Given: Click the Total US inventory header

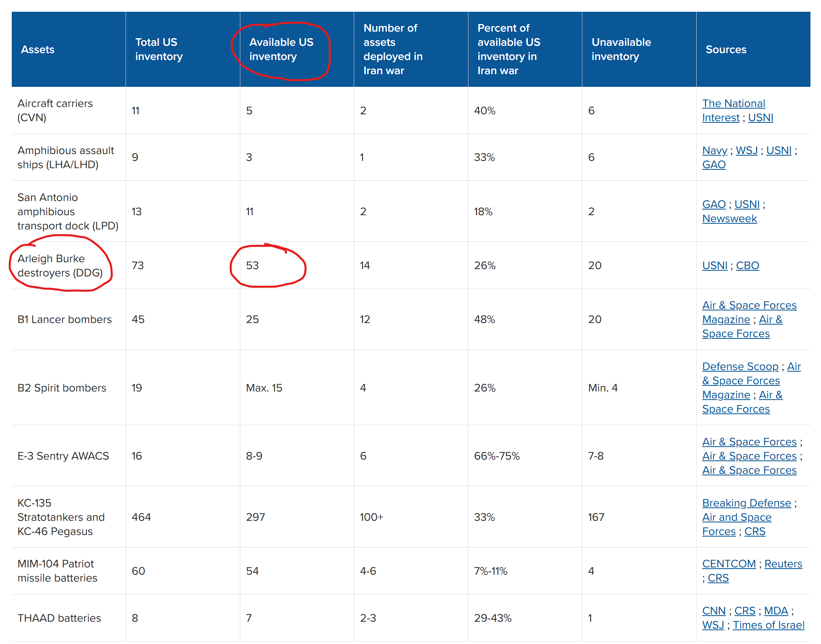Looking at the screenshot, I should pos(159,49).
